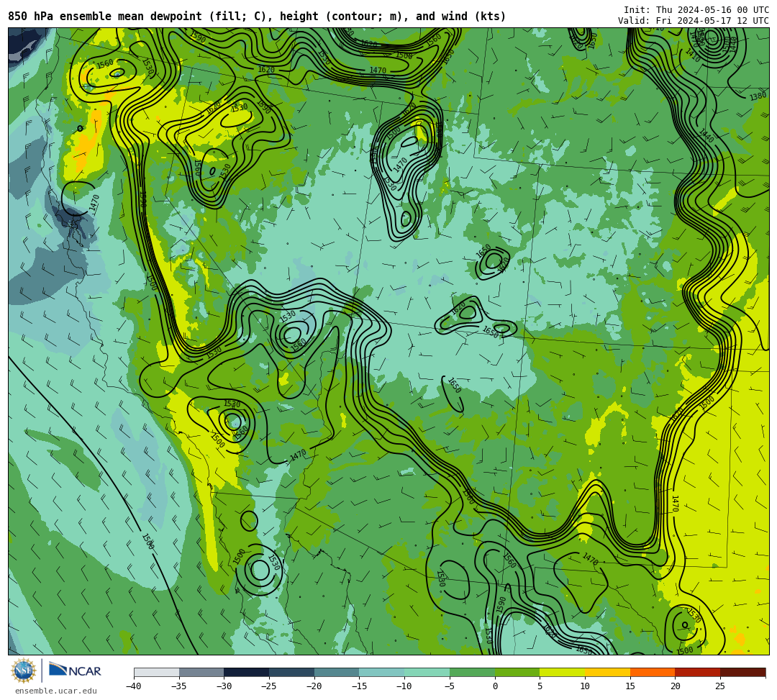
Task: Click the Valid: Fri 2024-05-17 12 UTC text
Action: click(x=694, y=21)
